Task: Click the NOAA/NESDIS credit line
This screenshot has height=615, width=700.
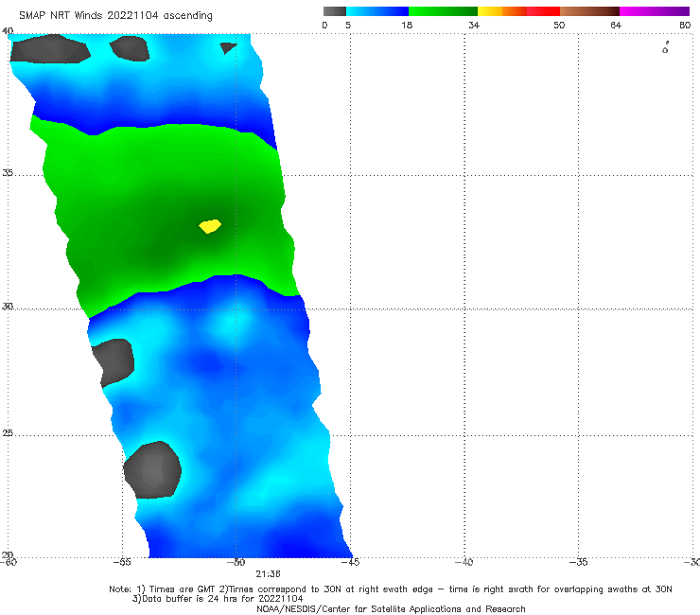Action: (x=391, y=608)
